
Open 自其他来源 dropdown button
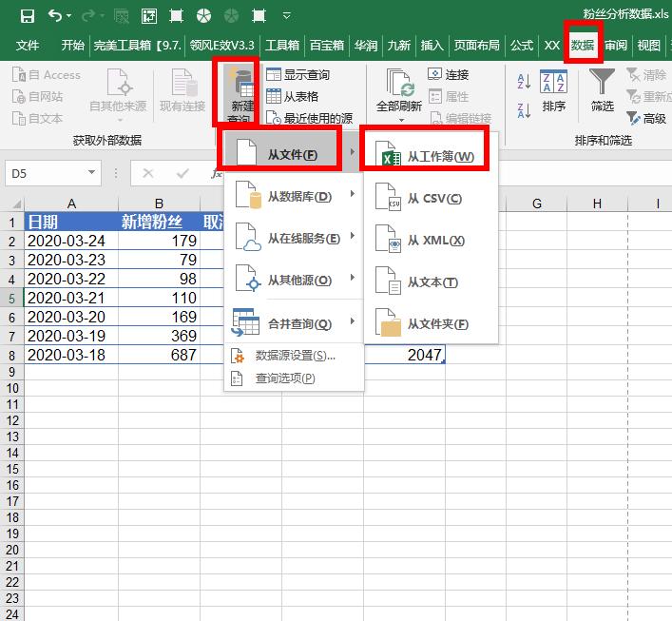[118, 95]
